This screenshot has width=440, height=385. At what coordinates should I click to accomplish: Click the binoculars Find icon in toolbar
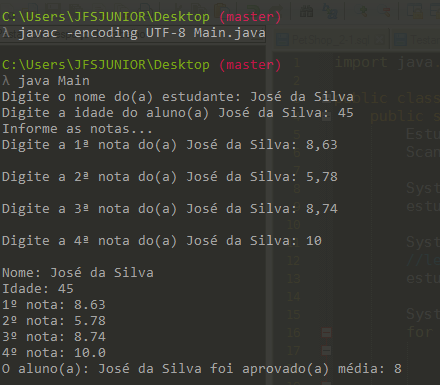306,12
